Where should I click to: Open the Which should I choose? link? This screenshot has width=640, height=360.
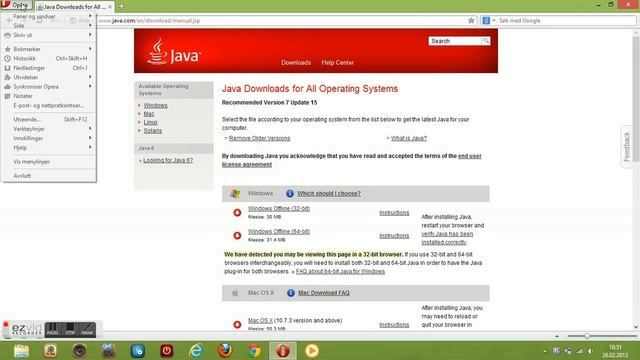click(329, 193)
